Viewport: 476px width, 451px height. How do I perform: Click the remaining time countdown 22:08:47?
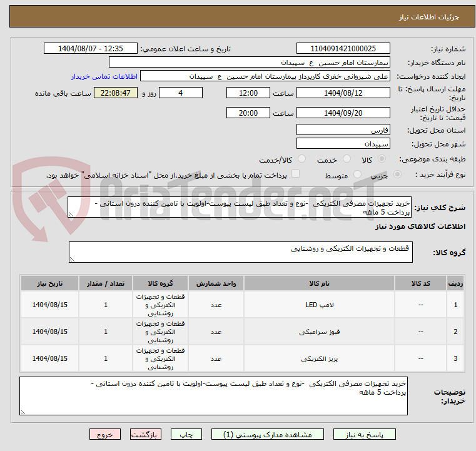[x=115, y=93]
